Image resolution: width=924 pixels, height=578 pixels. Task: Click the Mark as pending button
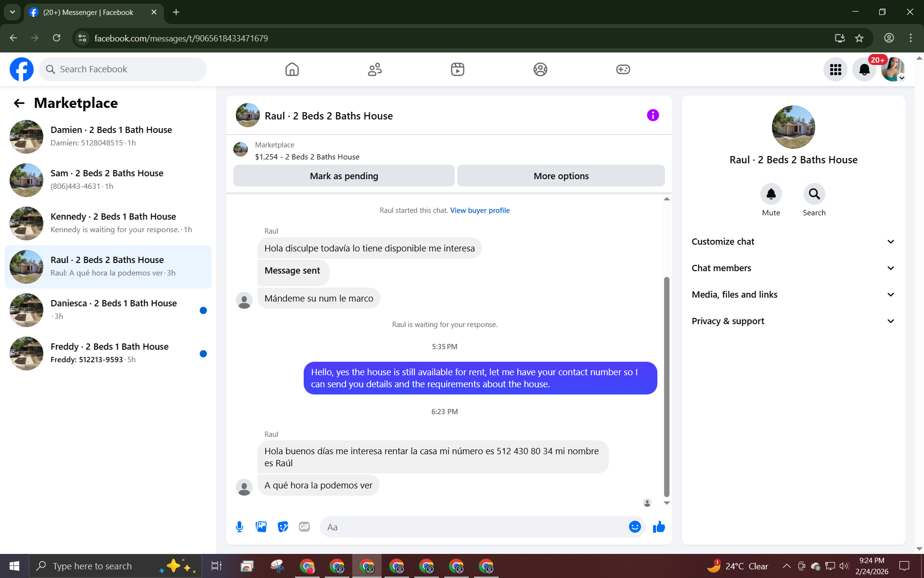point(344,176)
